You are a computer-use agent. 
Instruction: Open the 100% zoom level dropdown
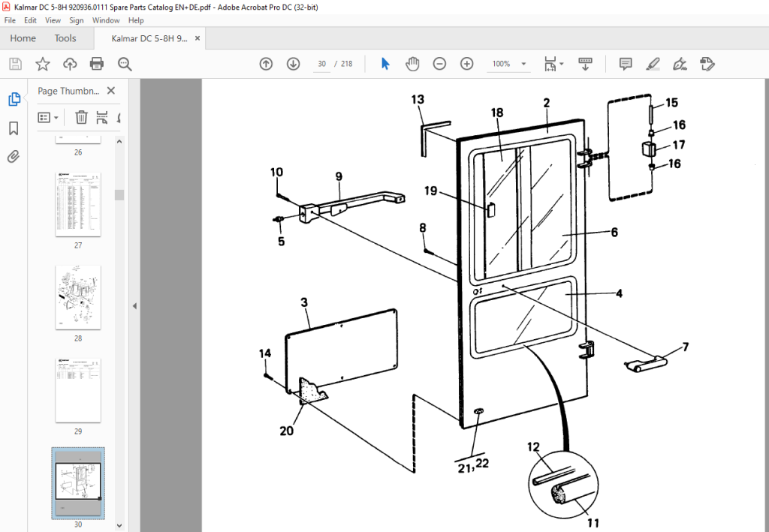[x=508, y=64]
